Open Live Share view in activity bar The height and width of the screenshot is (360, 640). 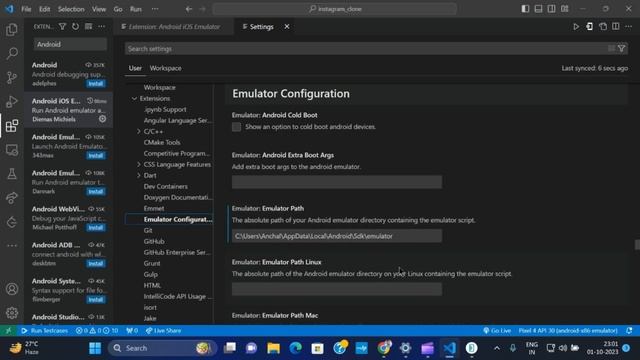coord(12,198)
